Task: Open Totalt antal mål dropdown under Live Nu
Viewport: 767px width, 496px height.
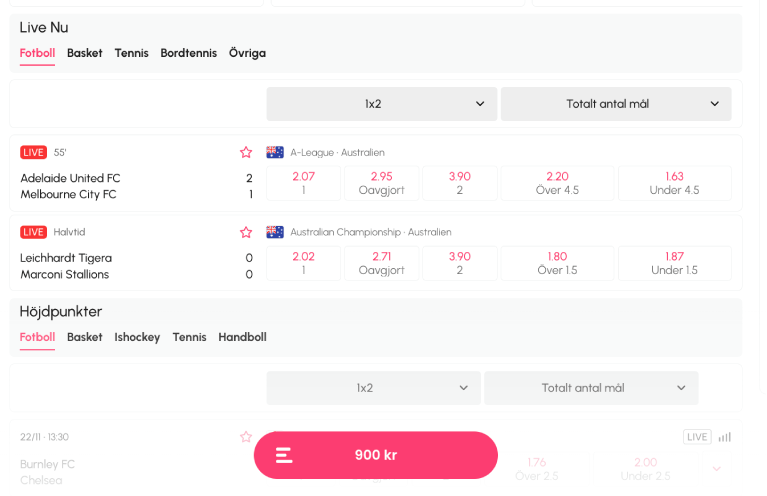Action: coord(616,104)
